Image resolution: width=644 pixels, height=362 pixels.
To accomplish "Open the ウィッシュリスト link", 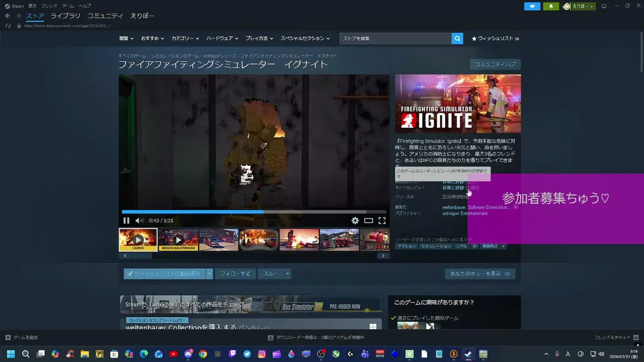I will click(x=495, y=38).
